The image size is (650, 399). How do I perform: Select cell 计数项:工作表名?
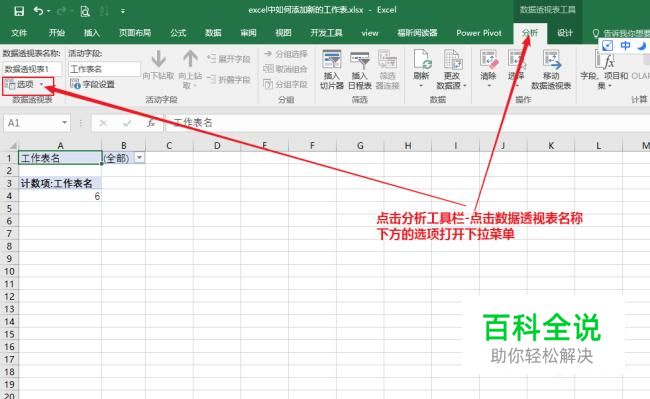click(x=61, y=183)
